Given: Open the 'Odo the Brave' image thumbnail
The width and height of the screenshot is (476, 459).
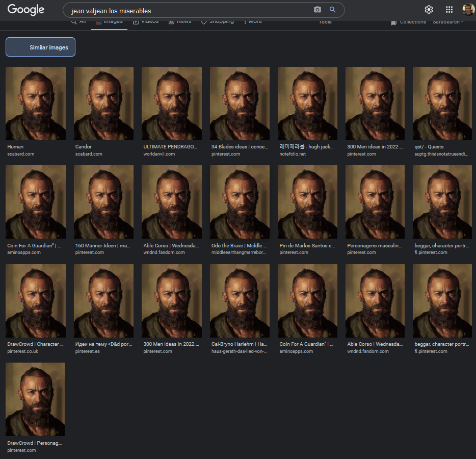Looking at the screenshot, I should 240,202.
